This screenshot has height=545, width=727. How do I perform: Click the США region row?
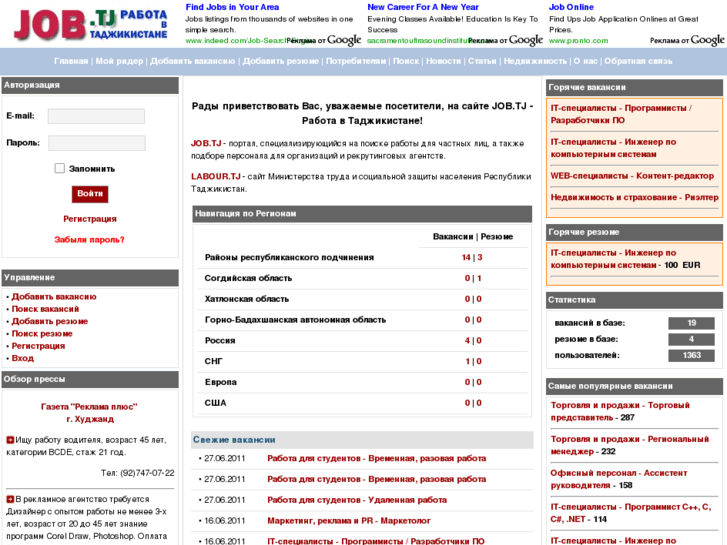360,403
